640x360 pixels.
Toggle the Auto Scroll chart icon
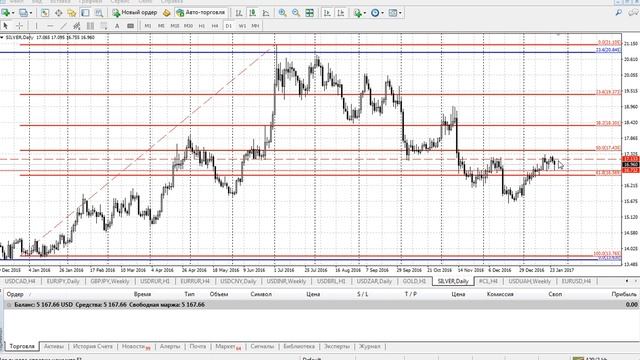(327, 13)
